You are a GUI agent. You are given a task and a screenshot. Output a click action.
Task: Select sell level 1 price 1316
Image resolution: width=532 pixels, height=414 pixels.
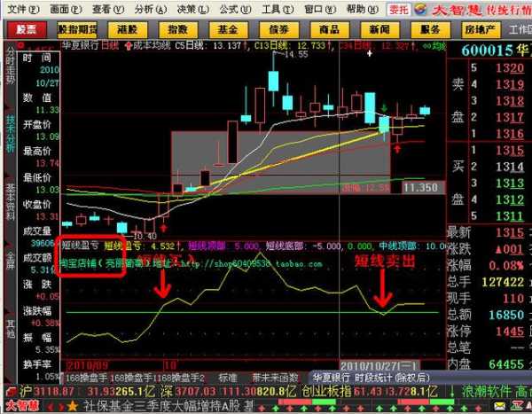[x=510, y=134]
